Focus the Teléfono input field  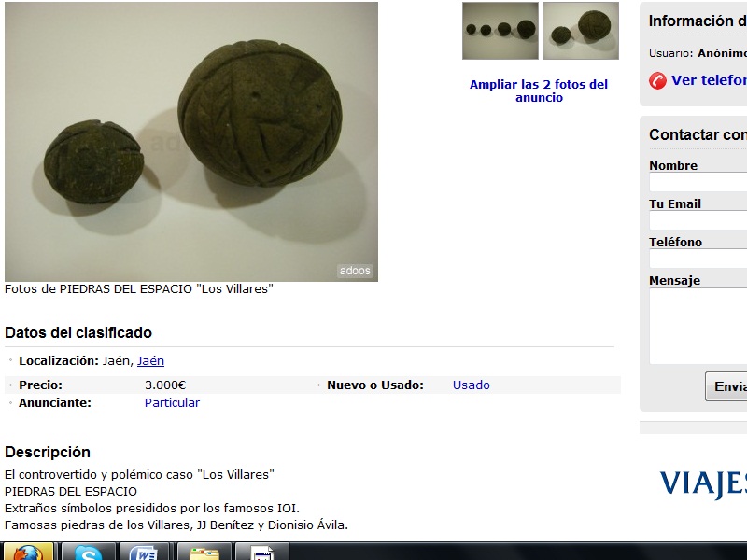698,259
